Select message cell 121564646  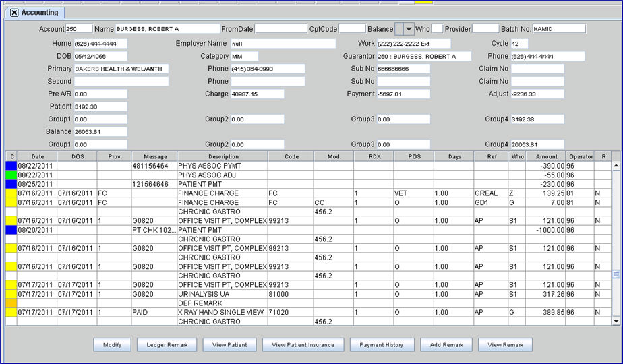154,184
